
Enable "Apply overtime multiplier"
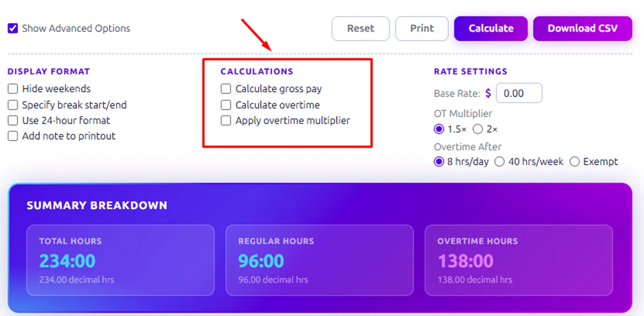(226, 120)
